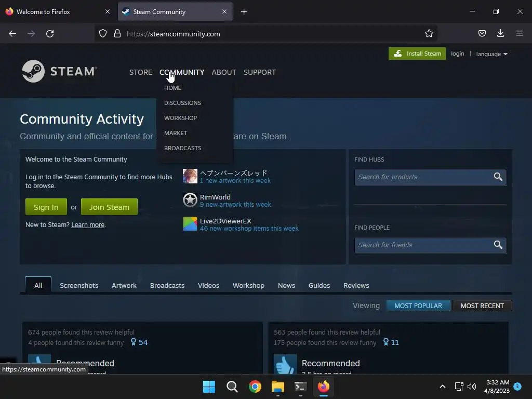
Task: Open the Firefox downloads panel
Action: (500, 33)
